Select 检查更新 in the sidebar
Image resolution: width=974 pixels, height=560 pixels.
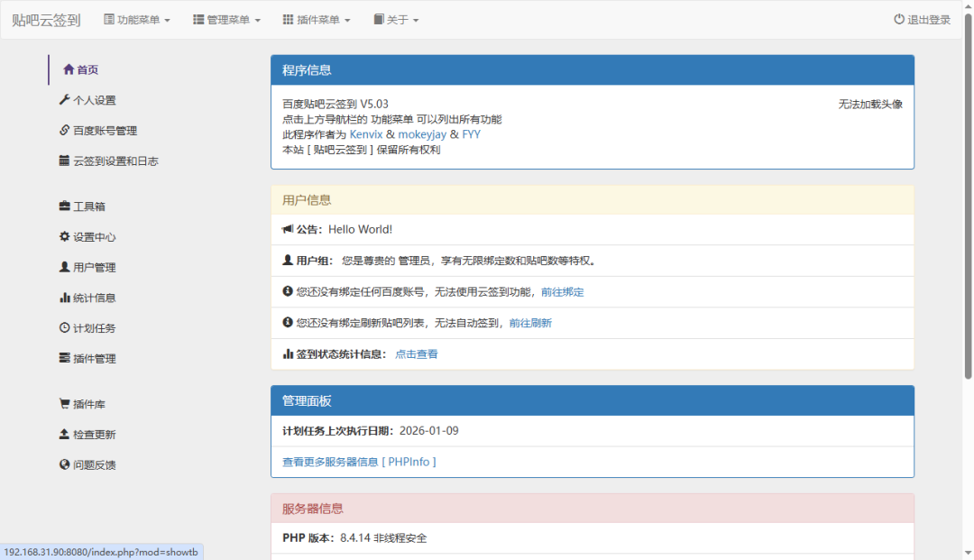[x=94, y=435]
